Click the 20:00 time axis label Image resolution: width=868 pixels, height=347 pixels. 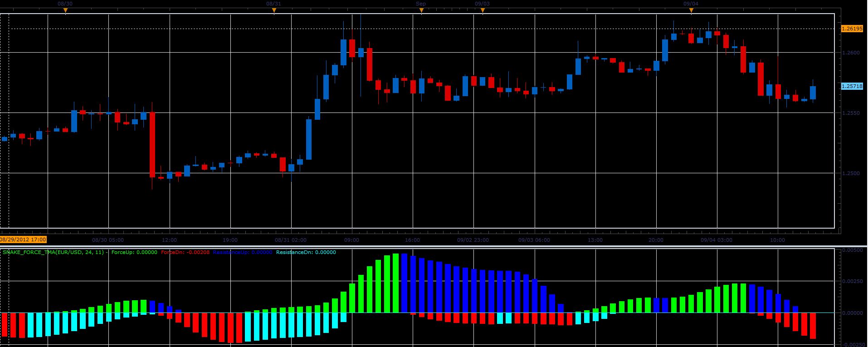656,240
